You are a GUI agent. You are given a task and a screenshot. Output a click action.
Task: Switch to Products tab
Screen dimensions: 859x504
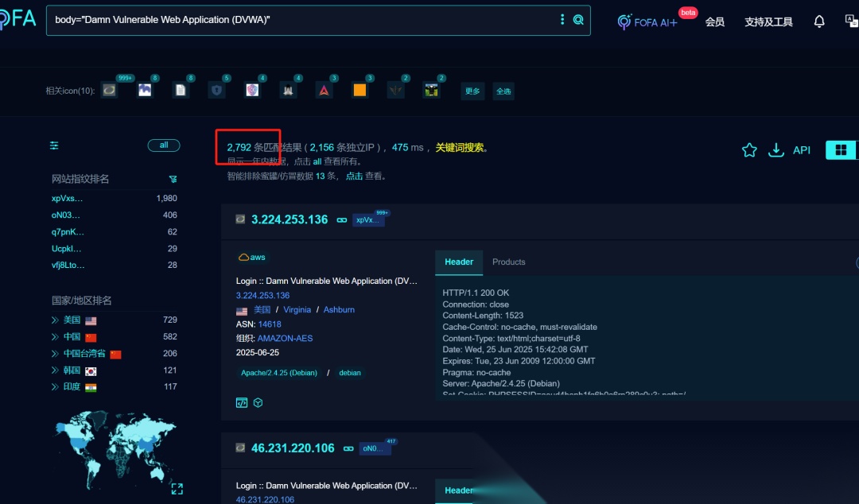(508, 262)
